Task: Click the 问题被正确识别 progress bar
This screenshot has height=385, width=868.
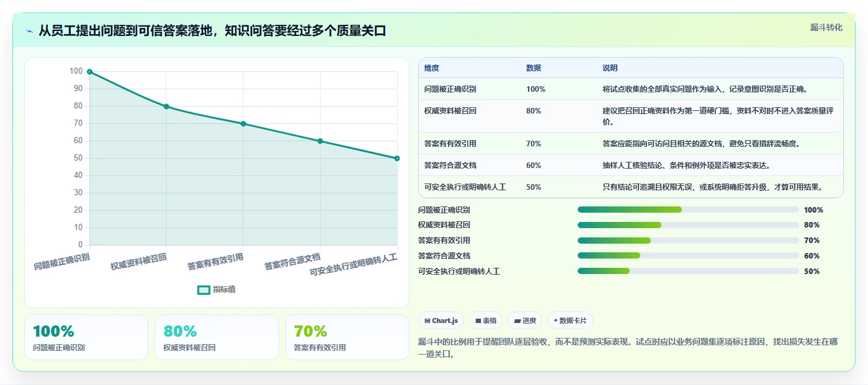Action: click(x=688, y=210)
